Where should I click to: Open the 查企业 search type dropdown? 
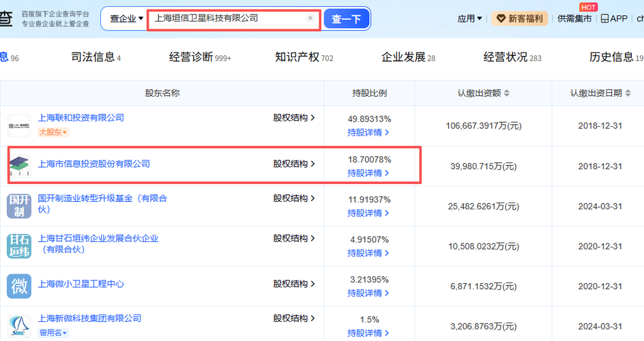click(x=126, y=19)
